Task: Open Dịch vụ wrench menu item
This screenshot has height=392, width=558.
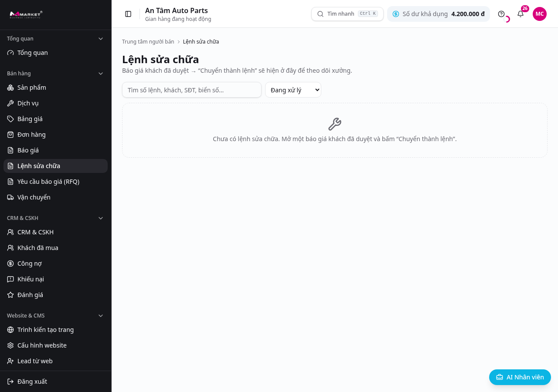Action: click(x=55, y=103)
